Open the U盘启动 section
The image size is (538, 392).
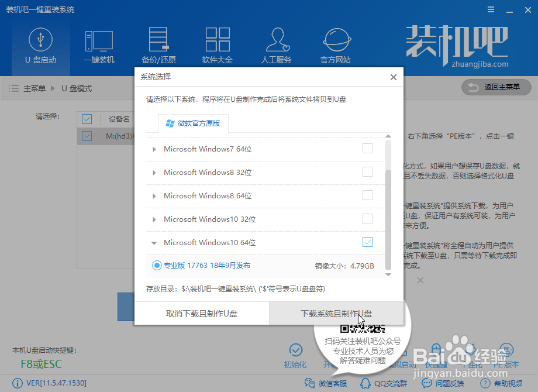tap(40, 46)
